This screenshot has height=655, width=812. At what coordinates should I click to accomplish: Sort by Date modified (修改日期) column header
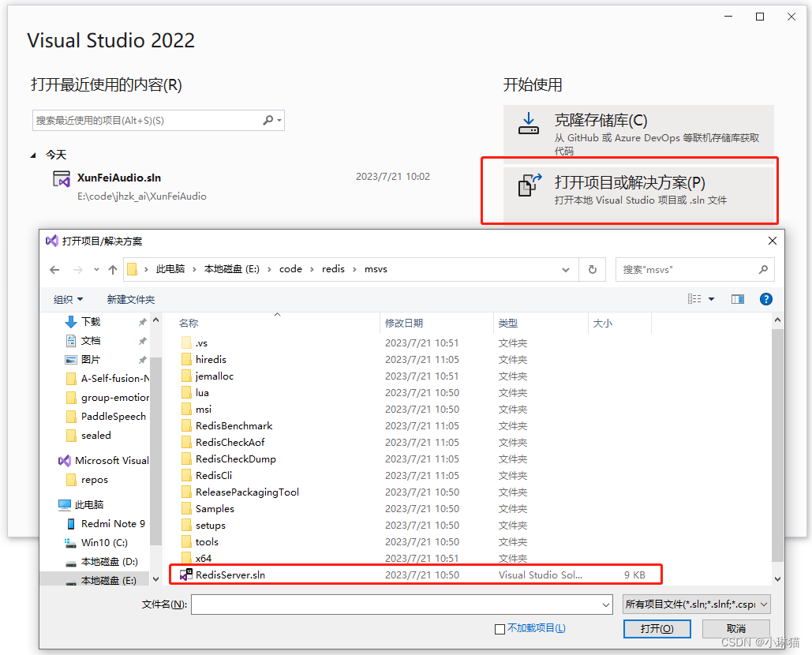(404, 323)
